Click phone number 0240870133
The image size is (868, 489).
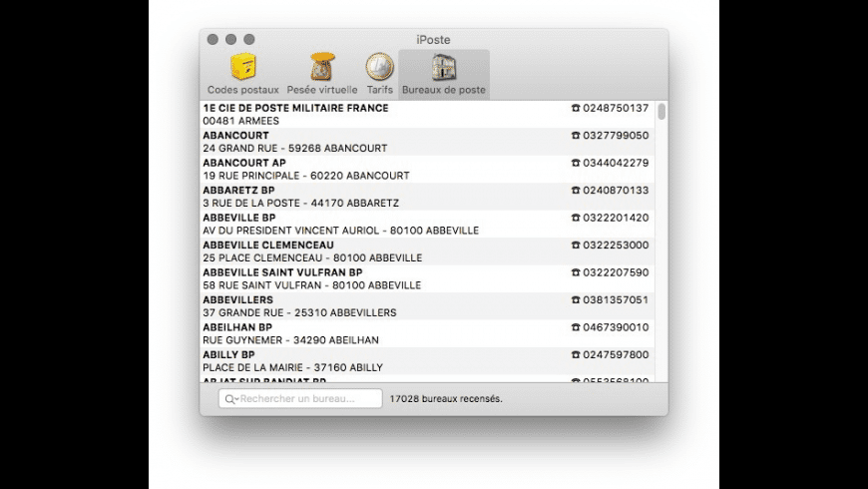[x=616, y=191]
